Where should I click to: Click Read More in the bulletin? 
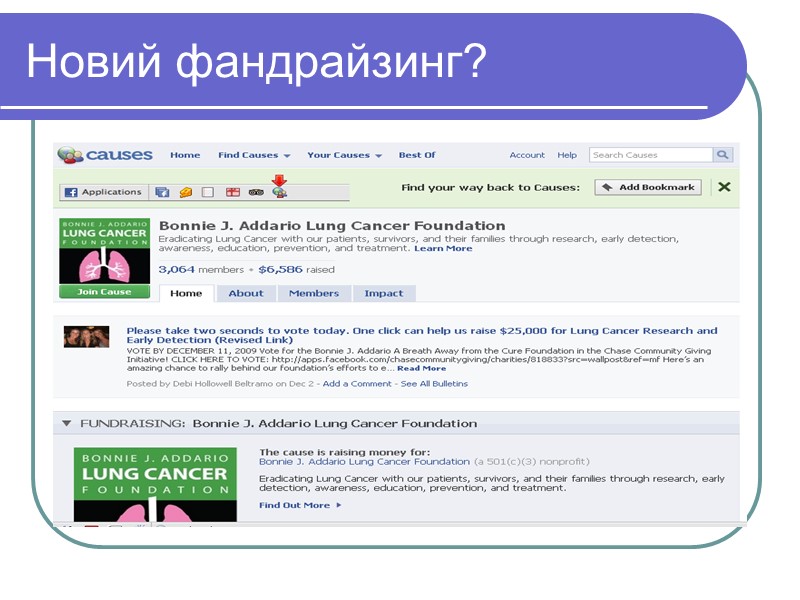(421, 368)
